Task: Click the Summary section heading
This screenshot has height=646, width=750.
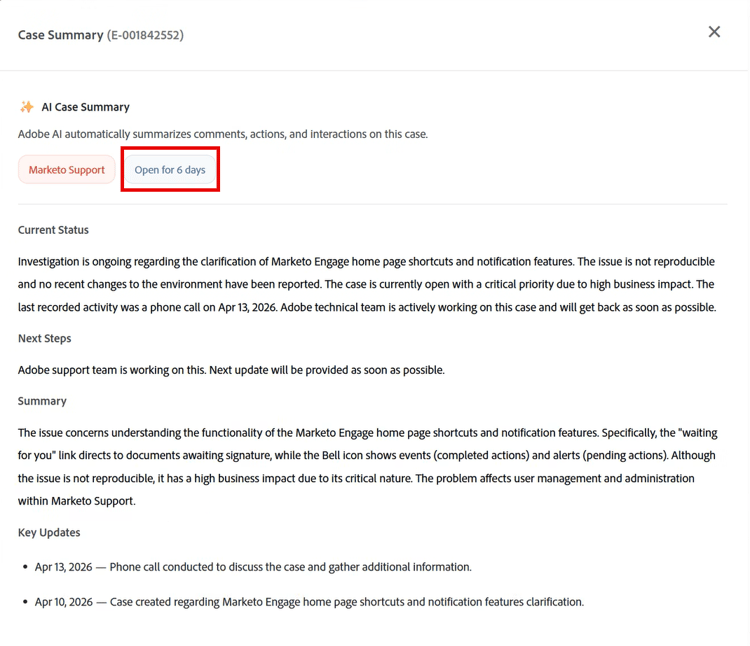Action: pos(42,401)
